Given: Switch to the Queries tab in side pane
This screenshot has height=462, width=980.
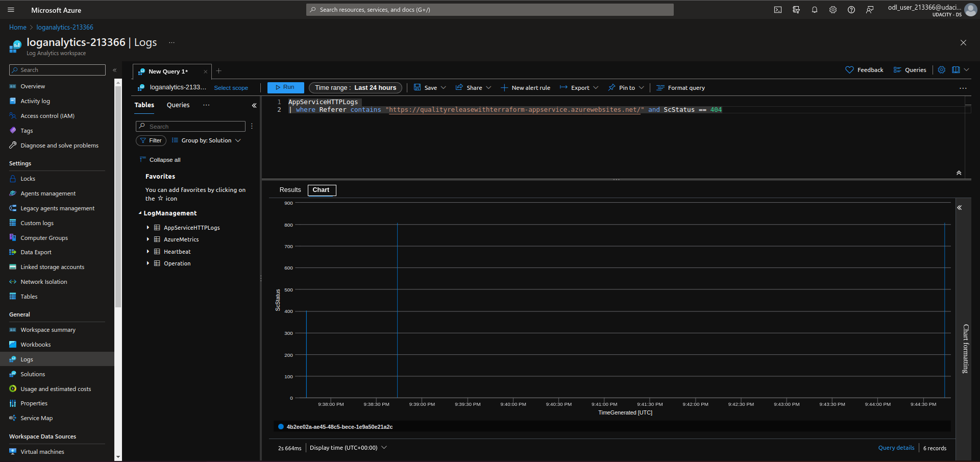Looking at the screenshot, I should (178, 105).
